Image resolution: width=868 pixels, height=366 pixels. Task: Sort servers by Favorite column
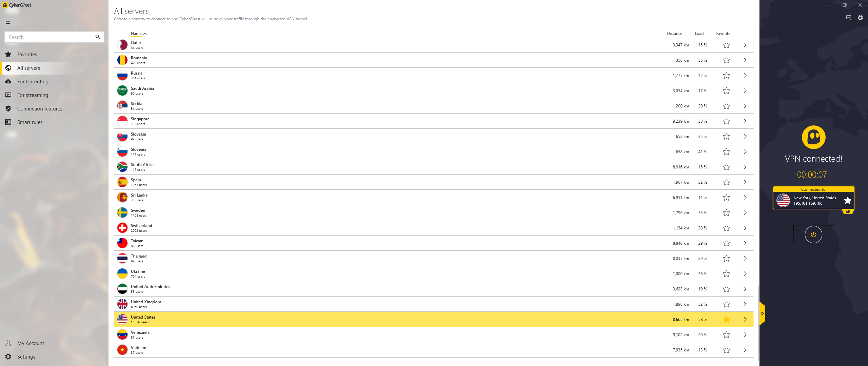723,34
